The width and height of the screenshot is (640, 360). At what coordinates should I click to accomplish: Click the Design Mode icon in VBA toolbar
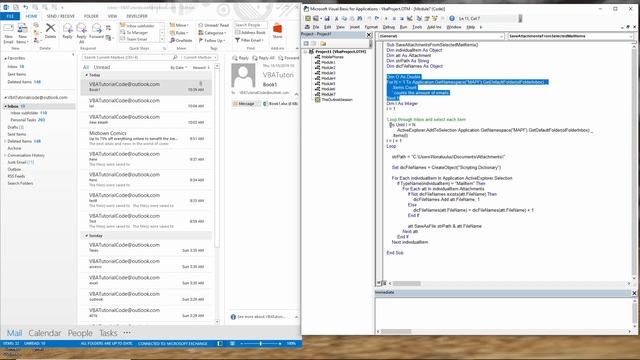(x=409, y=18)
